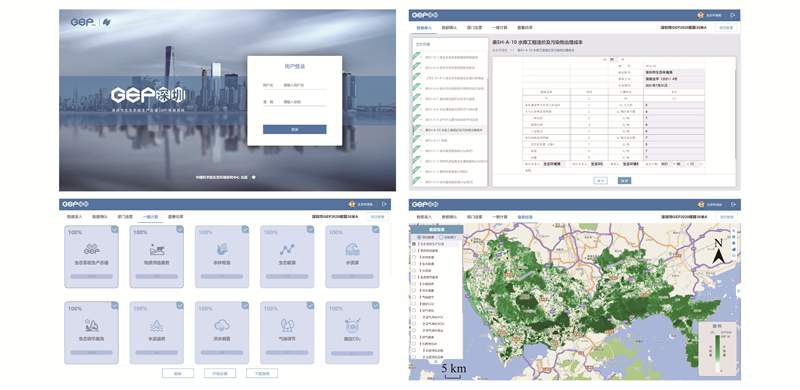Viewport: 800px width, 390px height.
Task: Toggle the checkmark on the CO₂ card
Action: [x=376, y=306]
